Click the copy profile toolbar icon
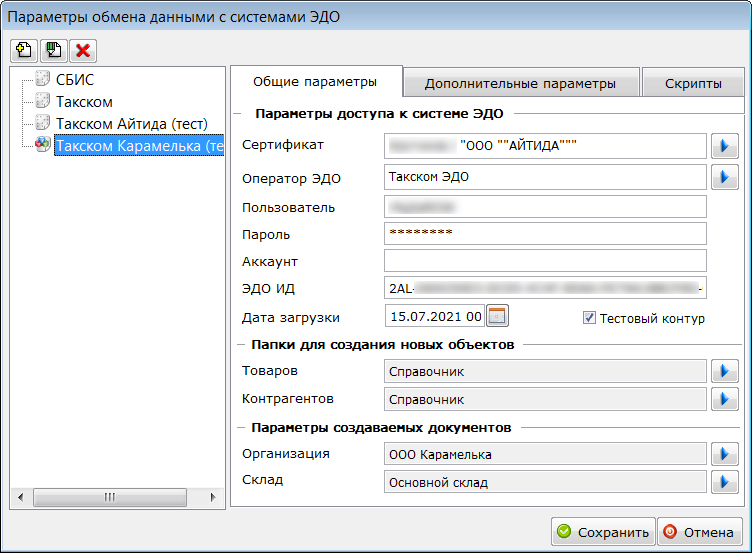Viewport: 752px width, 553px height. (54, 50)
